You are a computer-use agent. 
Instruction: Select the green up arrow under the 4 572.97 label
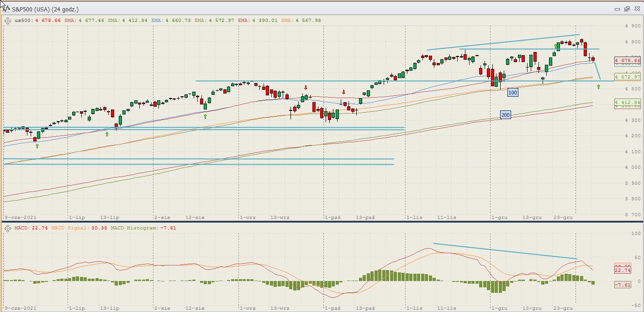598,87
